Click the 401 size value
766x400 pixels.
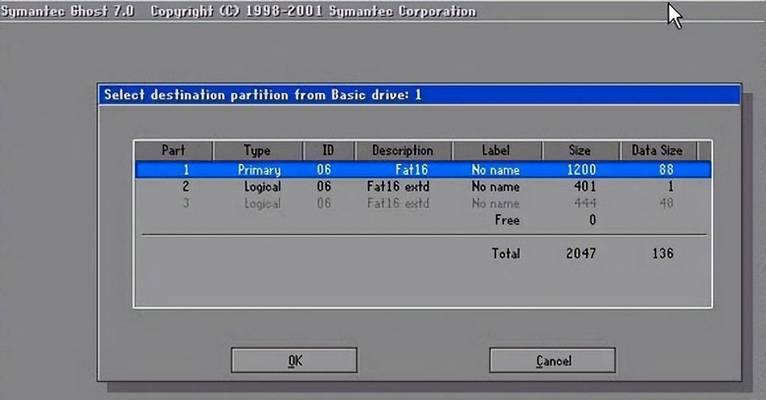click(x=585, y=186)
